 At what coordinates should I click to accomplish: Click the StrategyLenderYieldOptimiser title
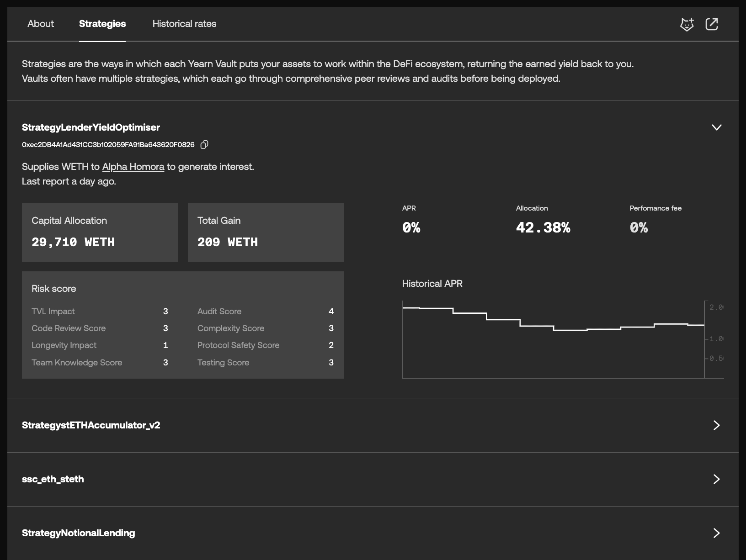coord(91,127)
